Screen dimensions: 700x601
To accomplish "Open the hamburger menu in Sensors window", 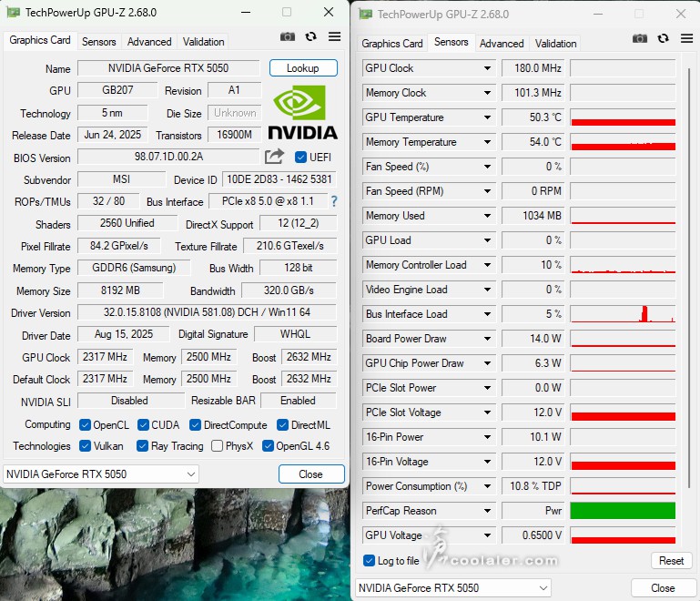I will pyautogui.click(x=686, y=38).
